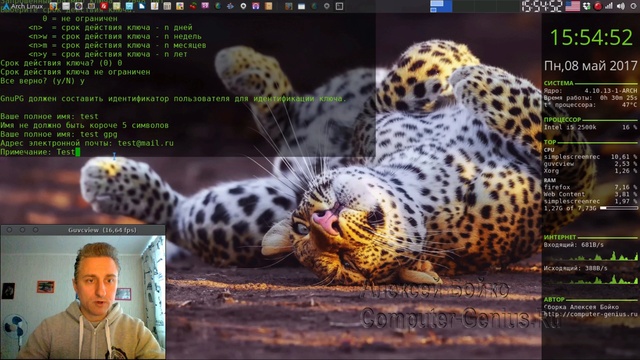Click the 'guvcview' process in CPU list
This screenshot has width=640, height=360.
(x=559, y=164)
